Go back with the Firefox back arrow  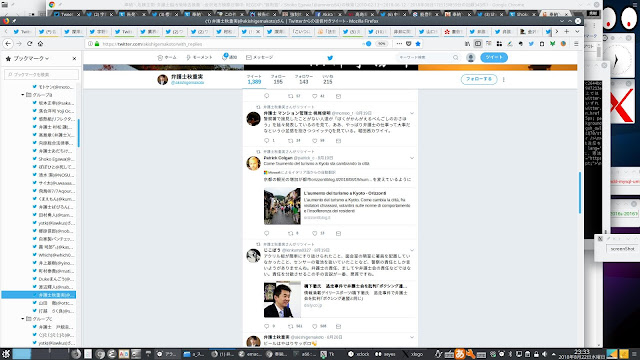coord(8,44)
